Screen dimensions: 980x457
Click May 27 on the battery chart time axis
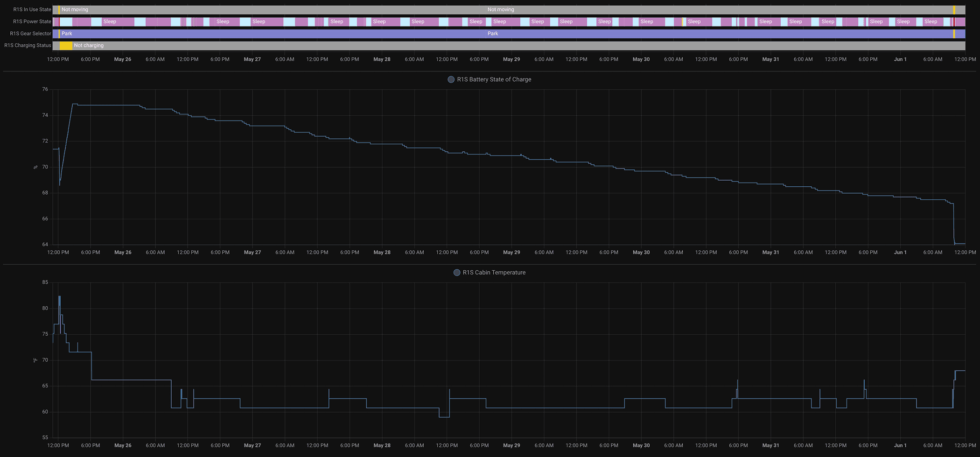[252, 253]
